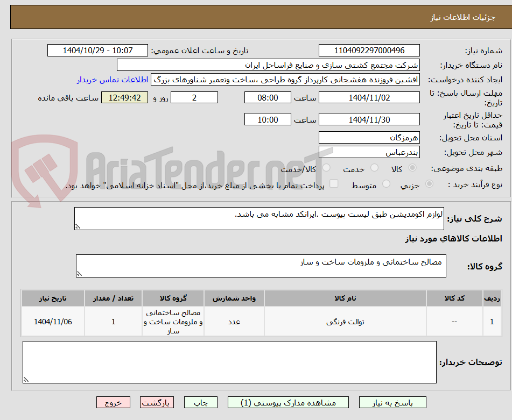Select the کالا radio option

412,168
